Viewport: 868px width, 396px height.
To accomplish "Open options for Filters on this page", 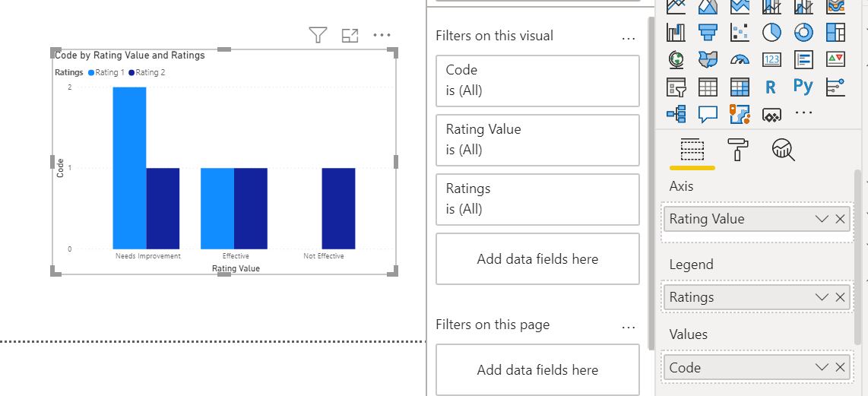I will [629, 328].
